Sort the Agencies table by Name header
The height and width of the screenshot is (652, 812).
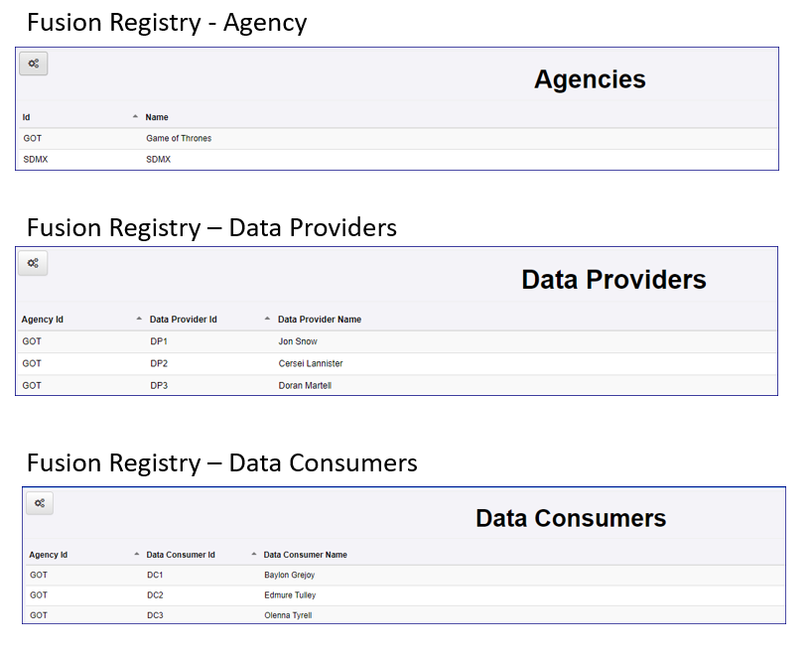[x=157, y=116]
